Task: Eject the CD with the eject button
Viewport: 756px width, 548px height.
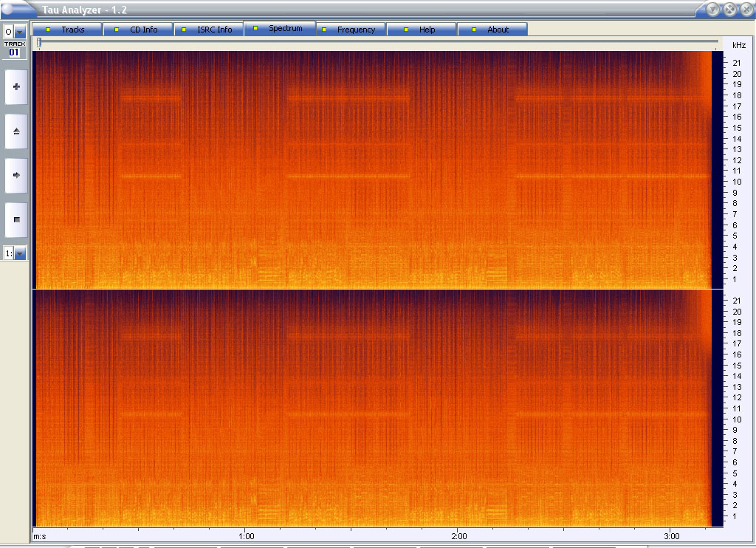Action: [16, 131]
